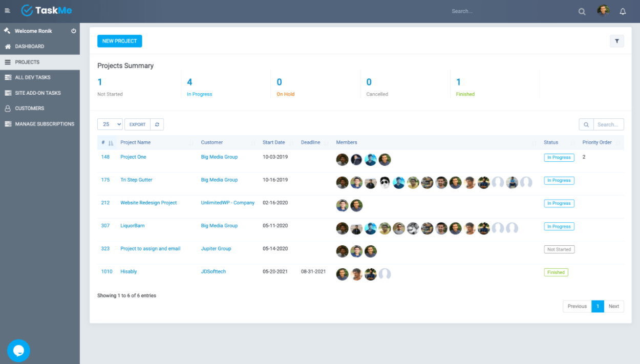This screenshot has width=640, height=364.
Task: Click the table search magnifier icon
Action: point(586,124)
